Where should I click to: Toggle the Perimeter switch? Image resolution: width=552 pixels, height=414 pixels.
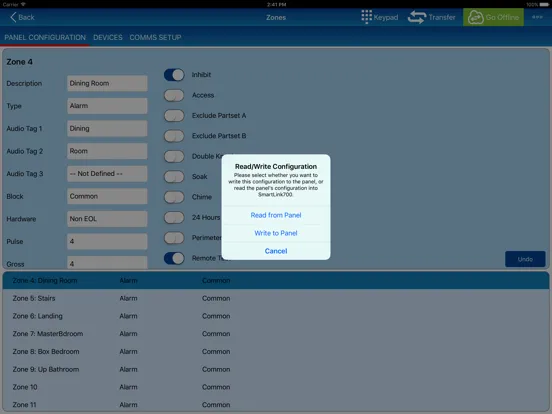[x=174, y=238]
